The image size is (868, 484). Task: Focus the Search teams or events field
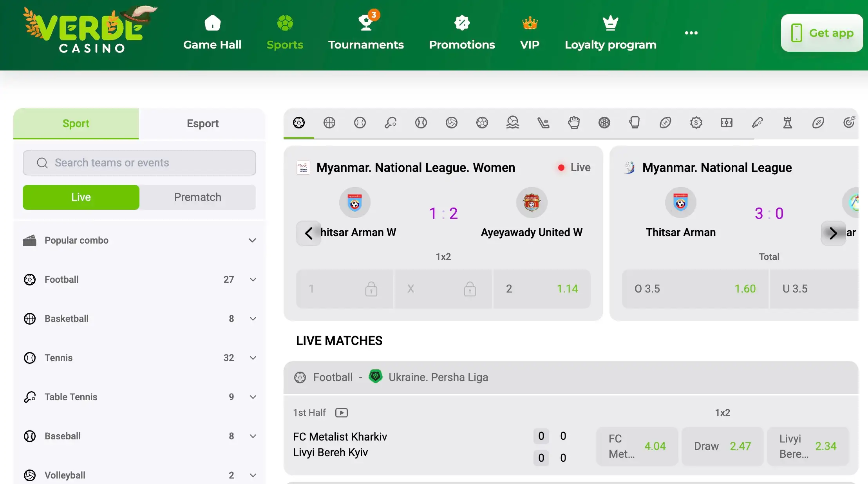tap(139, 163)
